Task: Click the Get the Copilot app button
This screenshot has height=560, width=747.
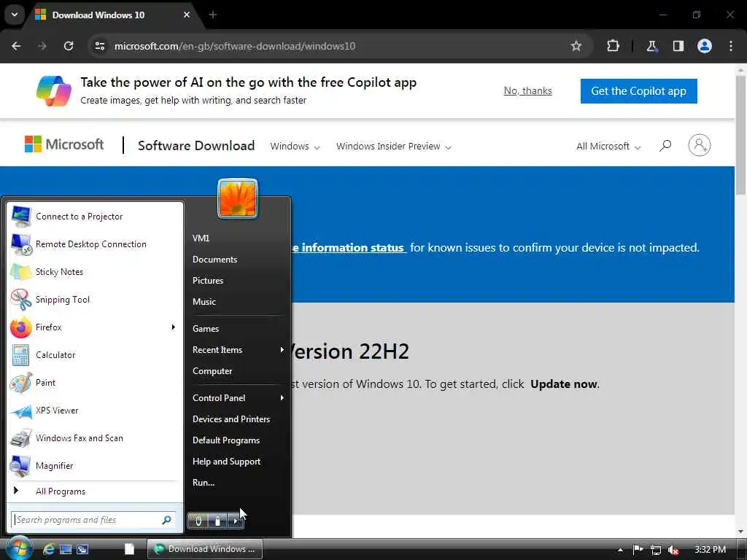Action: 638,91
